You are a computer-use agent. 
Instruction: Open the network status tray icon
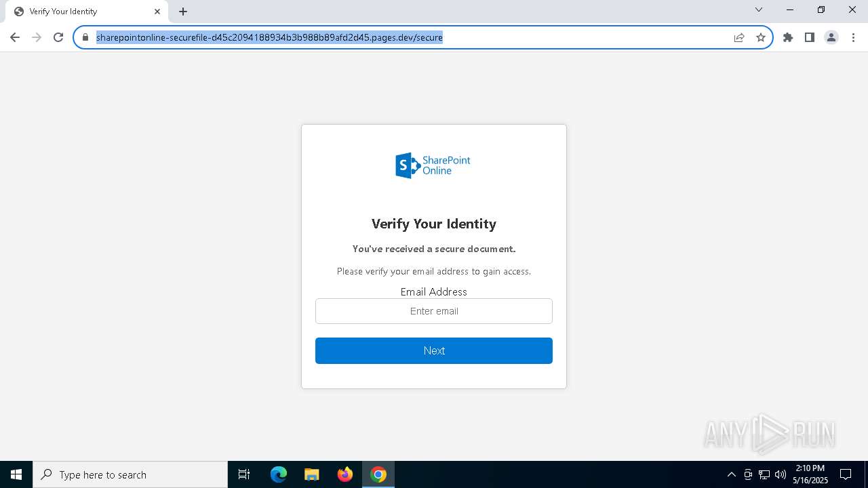pos(764,474)
